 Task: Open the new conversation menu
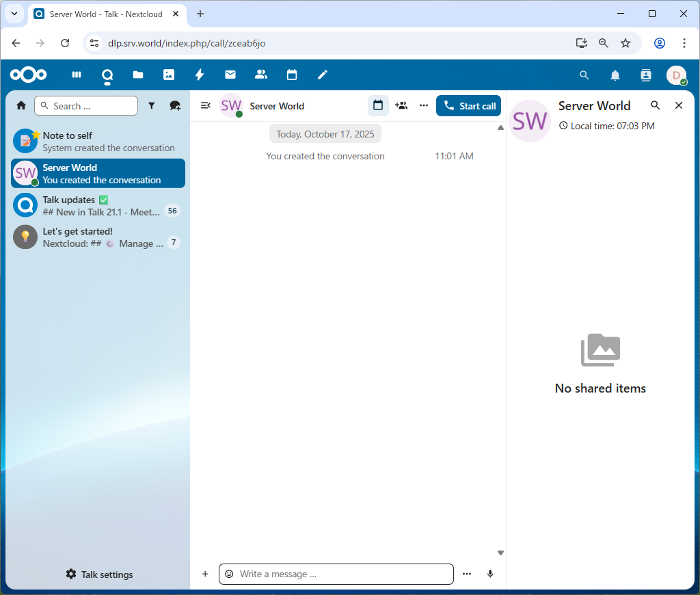click(x=175, y=106)
